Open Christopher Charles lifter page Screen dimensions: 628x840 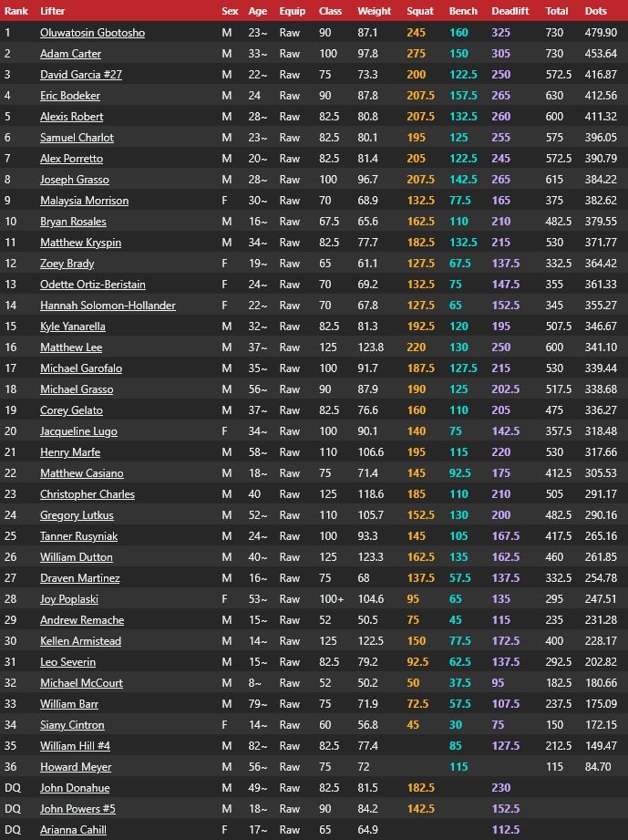[88, 494]
